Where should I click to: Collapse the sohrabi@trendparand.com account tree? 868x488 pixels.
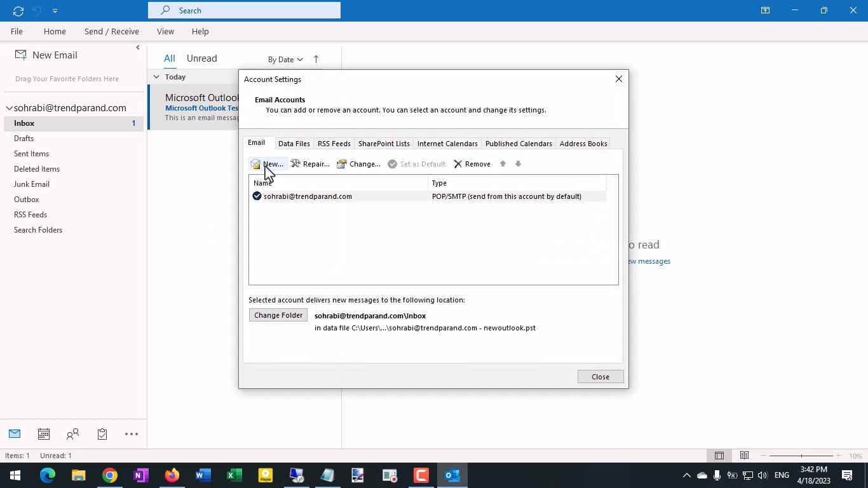[9, 108]
